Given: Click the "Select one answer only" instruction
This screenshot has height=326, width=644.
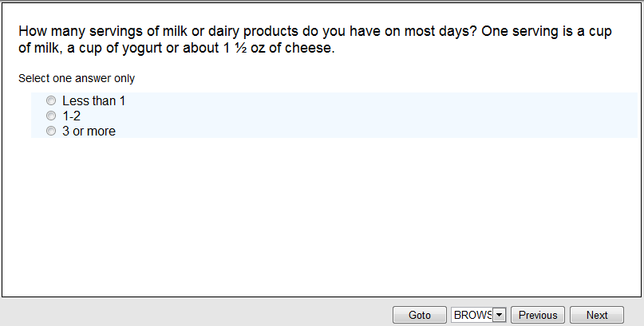Looking at the screenshot, I should tap(77, 78).
